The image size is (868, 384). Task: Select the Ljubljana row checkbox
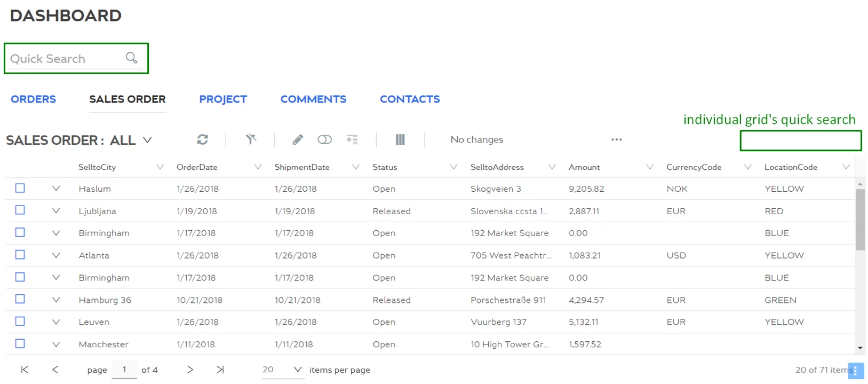pos(20,210)
